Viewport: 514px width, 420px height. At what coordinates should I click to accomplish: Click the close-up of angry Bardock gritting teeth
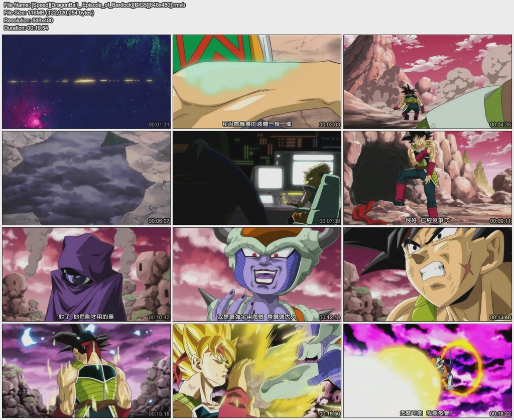click(427, 274)
